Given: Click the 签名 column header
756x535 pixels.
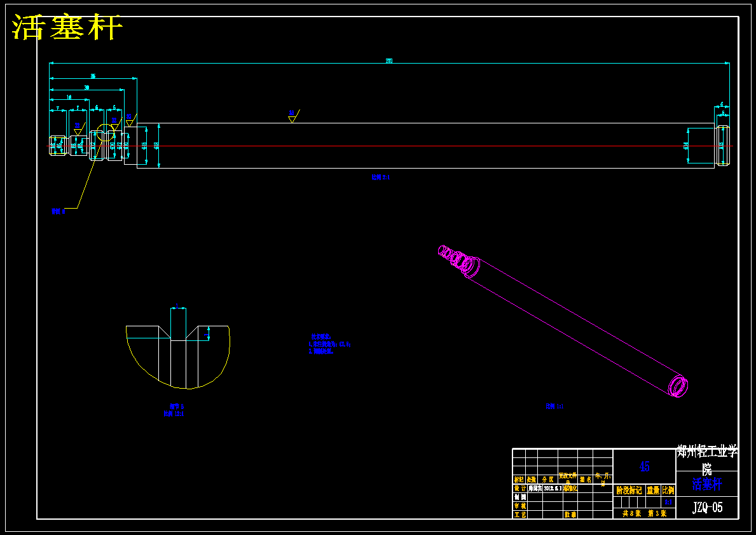Looking at the screenshot, I should [586, 480].
